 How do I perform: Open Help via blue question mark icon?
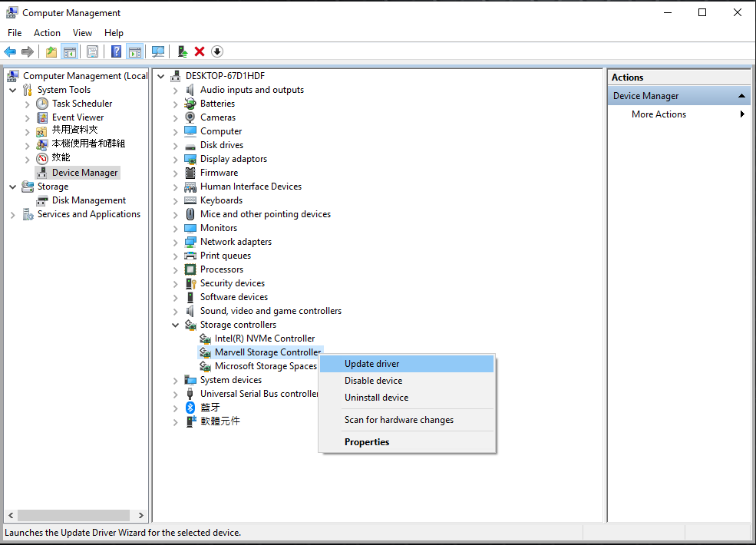point(116,51)
